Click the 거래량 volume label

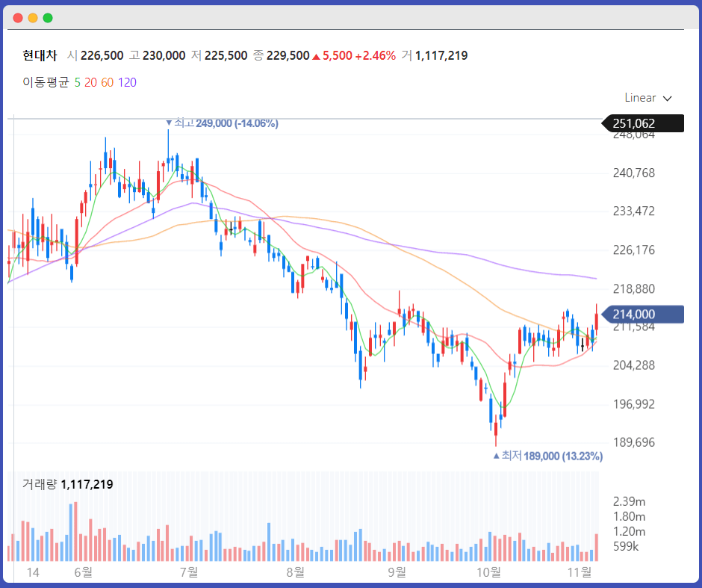coord(40,484)
